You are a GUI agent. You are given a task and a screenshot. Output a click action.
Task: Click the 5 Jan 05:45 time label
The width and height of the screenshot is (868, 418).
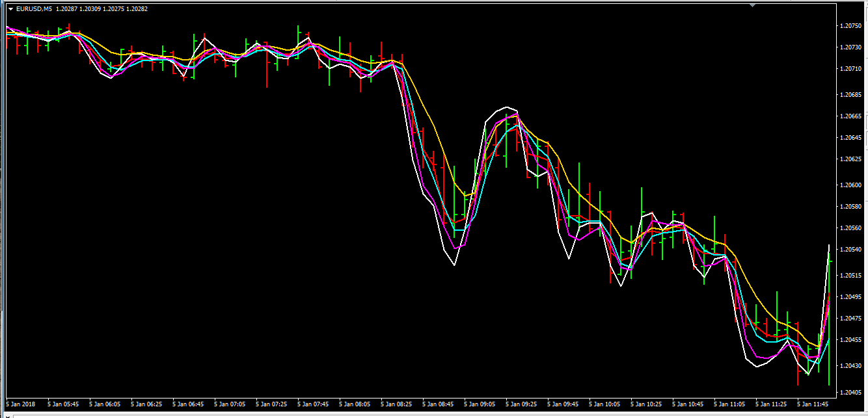[x=64, y=404]
